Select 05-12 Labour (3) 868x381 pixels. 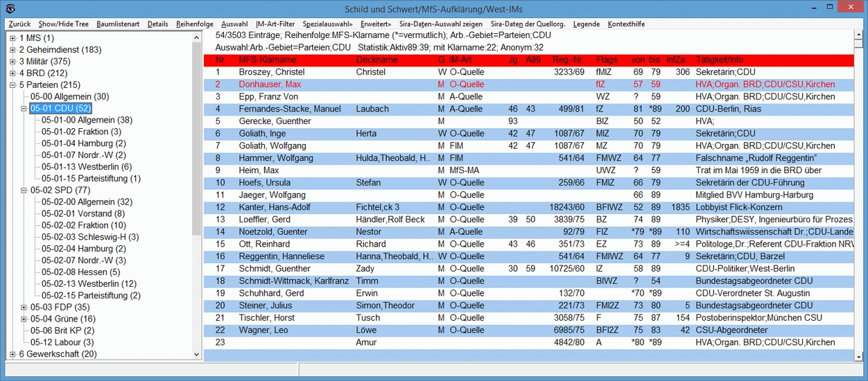pos(62,342)
